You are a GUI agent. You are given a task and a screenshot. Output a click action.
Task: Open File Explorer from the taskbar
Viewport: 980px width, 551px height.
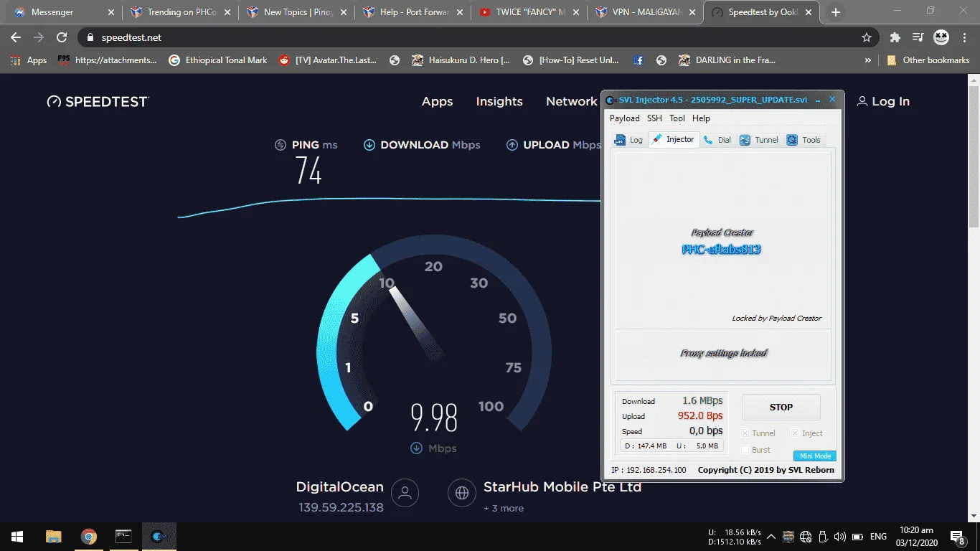[x=53, y=536]
